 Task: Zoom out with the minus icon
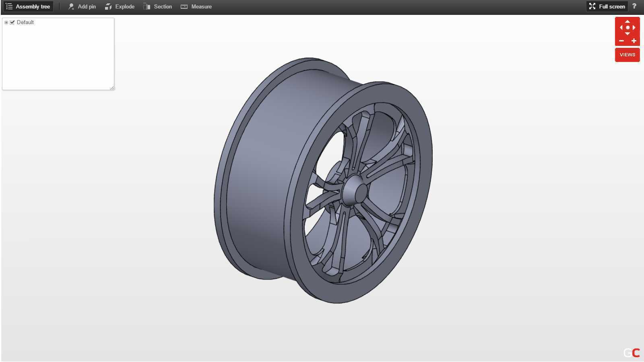[621, 41]
